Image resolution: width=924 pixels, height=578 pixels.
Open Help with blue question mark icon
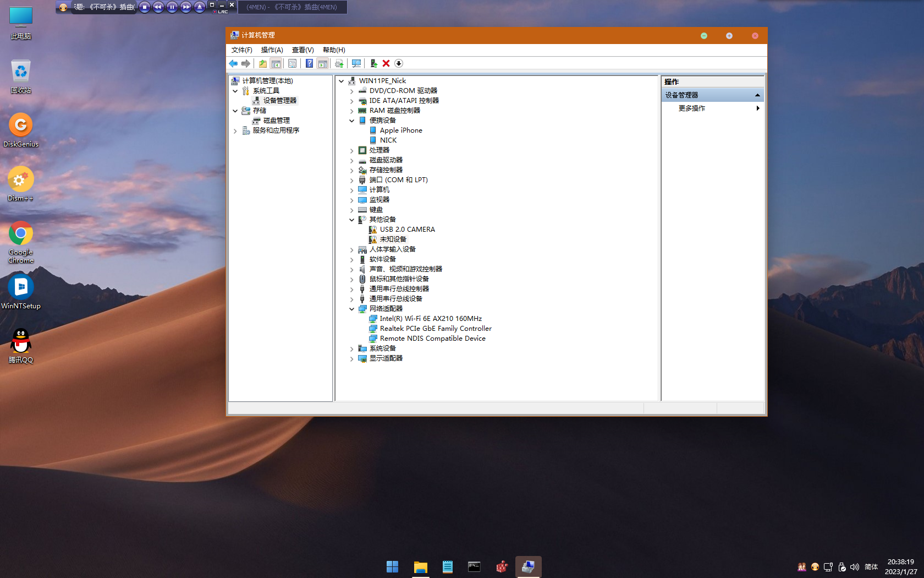point(310,64)
